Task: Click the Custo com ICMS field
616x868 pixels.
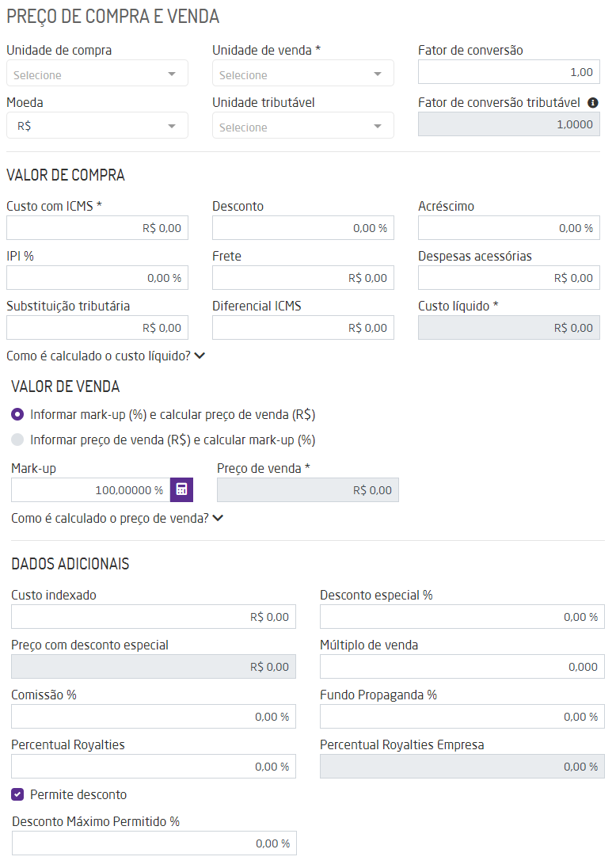Action: pos(97,228)
